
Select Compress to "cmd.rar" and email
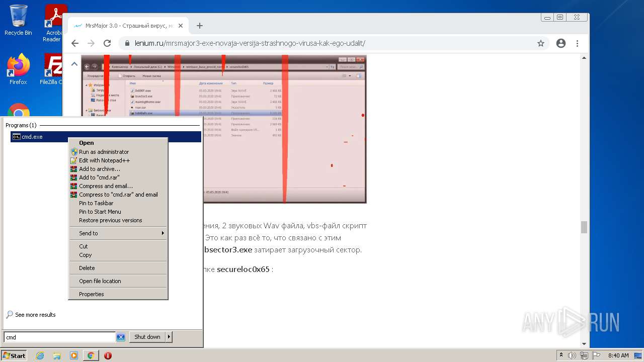coord(118,195)
